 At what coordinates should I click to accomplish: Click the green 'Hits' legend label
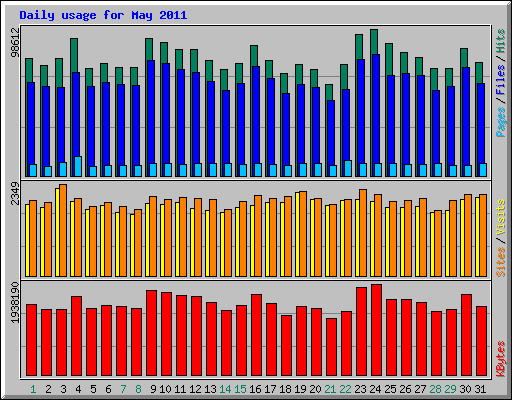(x=501, y=41)
